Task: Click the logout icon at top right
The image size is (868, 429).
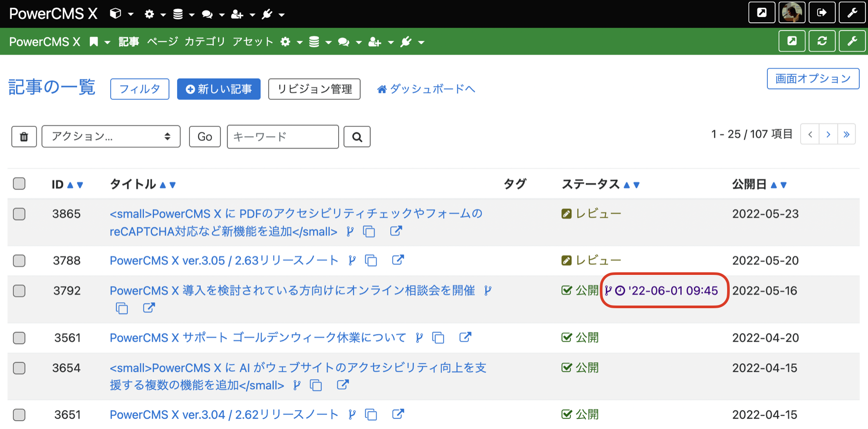Action: 822,12
